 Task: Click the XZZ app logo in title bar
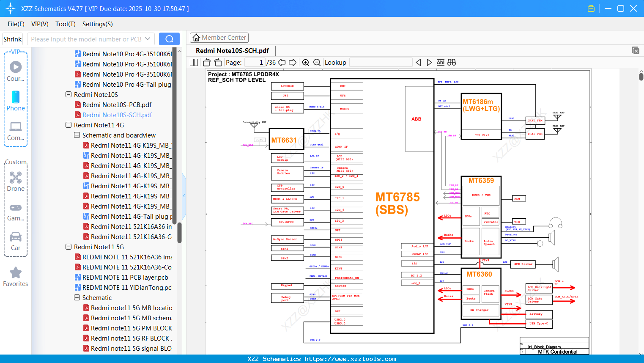click(x=11, y=8)
